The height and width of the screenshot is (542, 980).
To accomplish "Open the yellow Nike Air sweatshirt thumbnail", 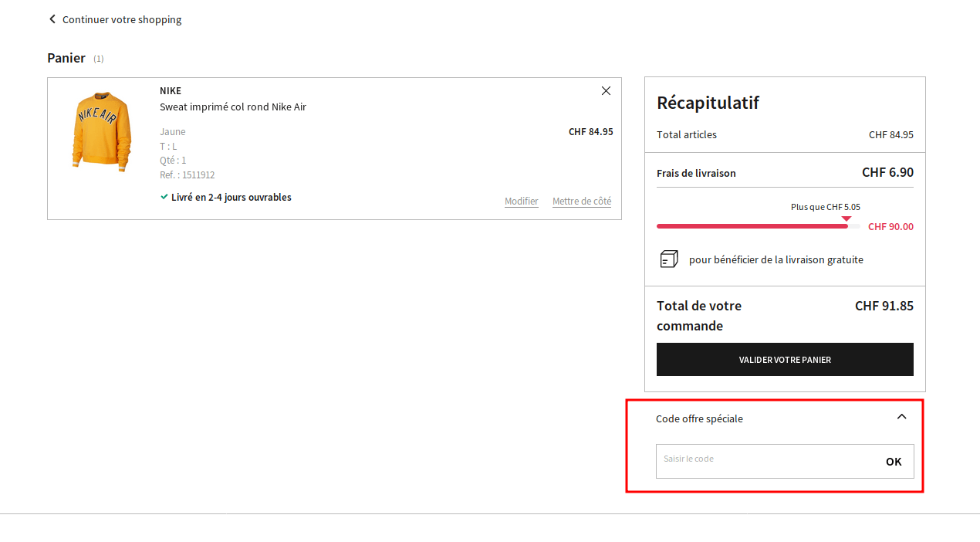I will (101, 131).
